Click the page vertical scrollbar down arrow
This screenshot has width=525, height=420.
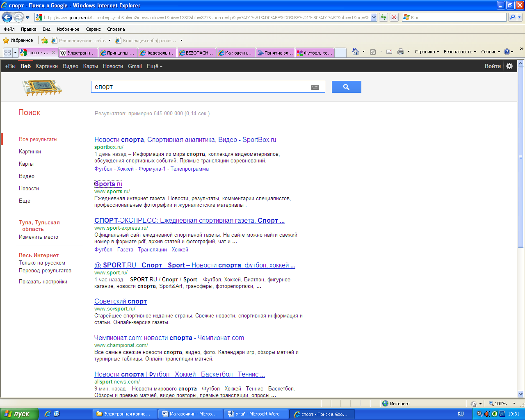tap(521, 394)
